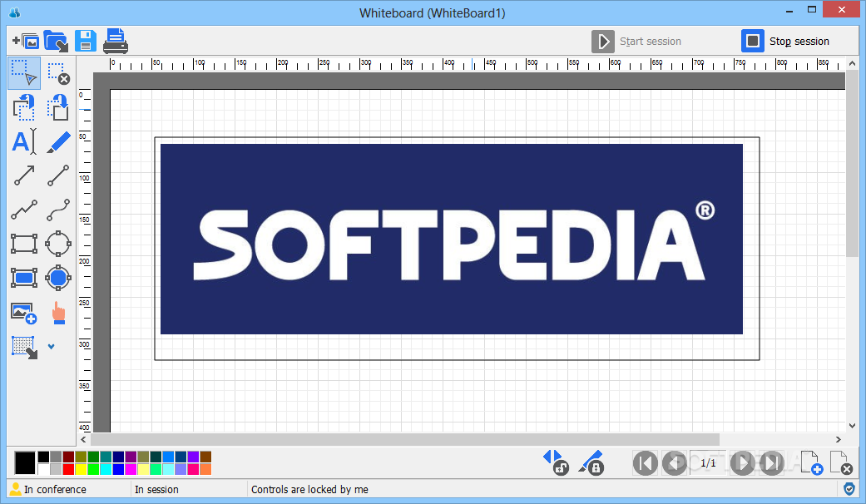Image resolution: width=866 pixels, height=504 pixels.
Task: Click the In conference status text
Action: click(55, 489)
